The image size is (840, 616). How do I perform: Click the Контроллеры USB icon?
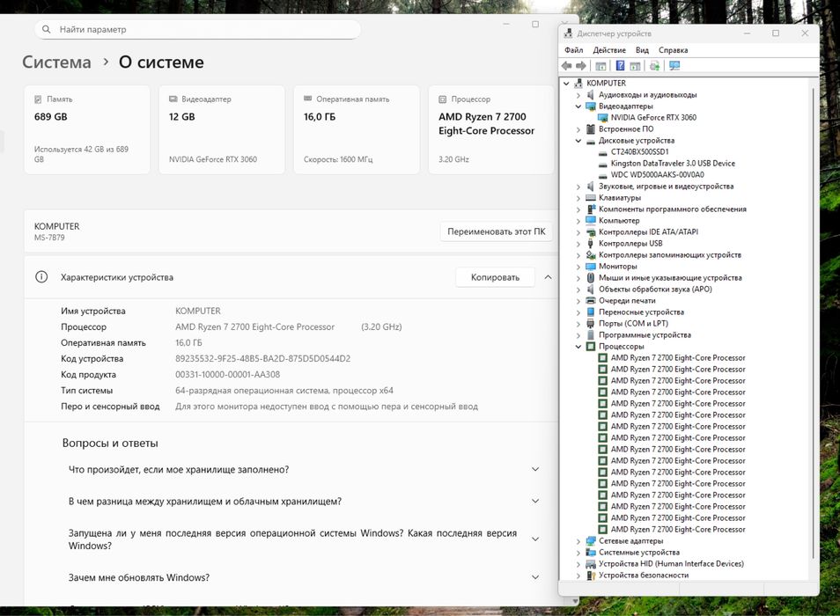tap(590, 244)
